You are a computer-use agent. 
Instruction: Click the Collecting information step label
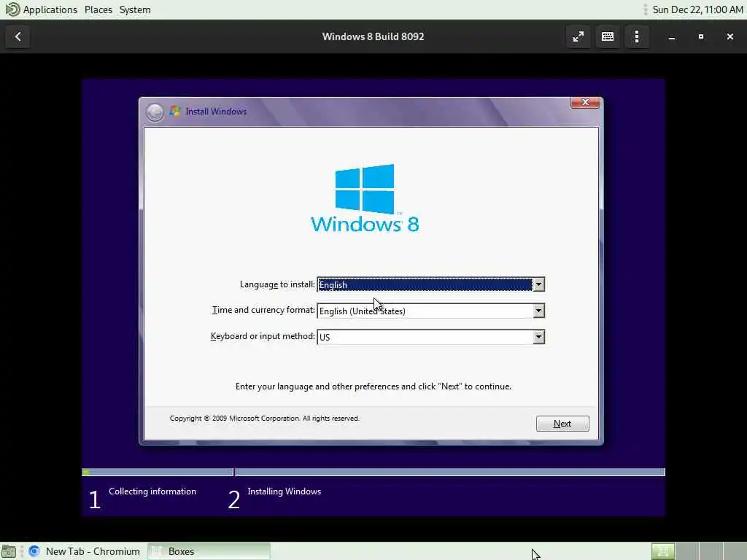click(152, 491)
